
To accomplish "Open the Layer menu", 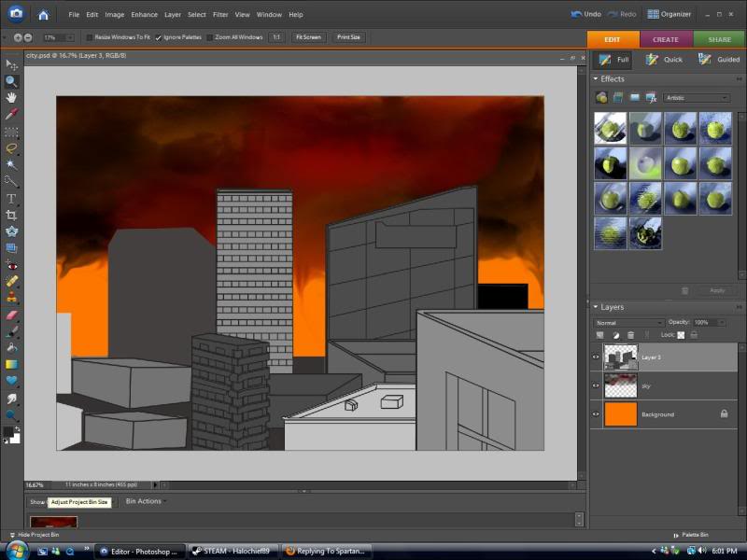I will pos(173,15).
